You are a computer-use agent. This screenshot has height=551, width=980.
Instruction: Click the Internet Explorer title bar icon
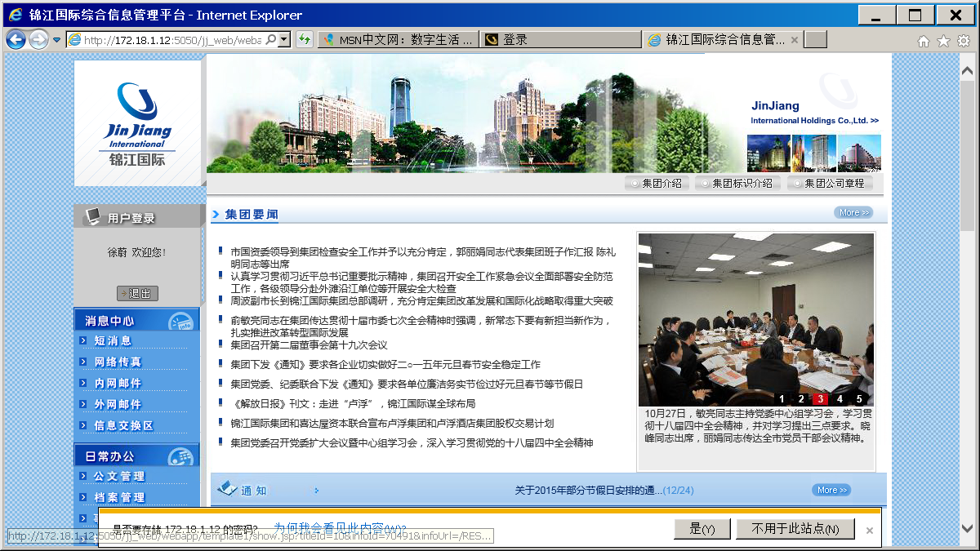[16, 15]
